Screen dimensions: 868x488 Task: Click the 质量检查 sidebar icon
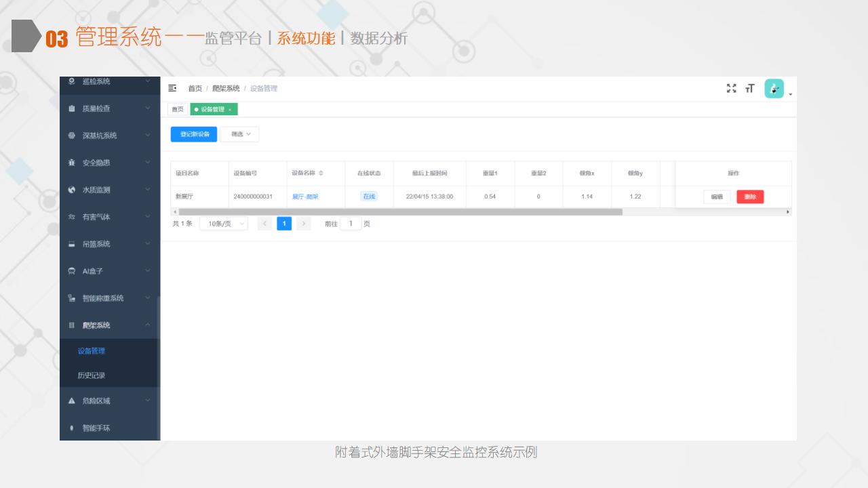tap(72, 108)
